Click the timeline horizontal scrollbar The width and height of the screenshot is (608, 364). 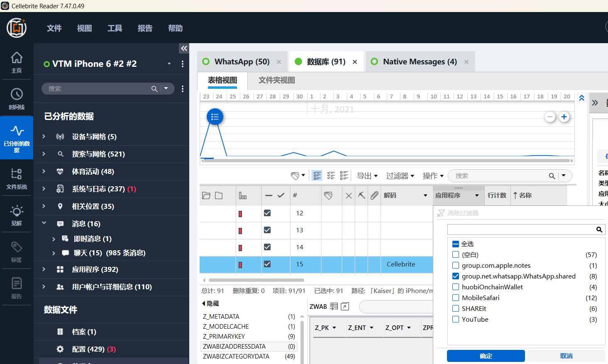point(387,161)
